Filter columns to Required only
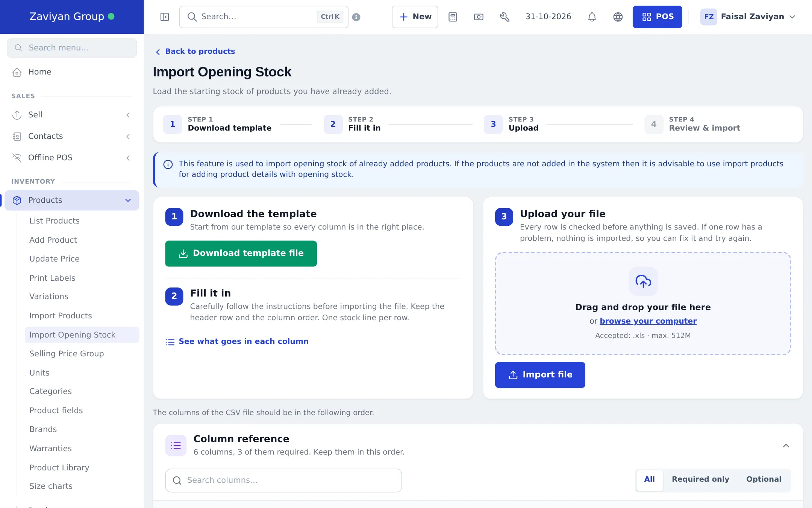The height and width of the screenshot is (508, 812). (x=700, y=479)
